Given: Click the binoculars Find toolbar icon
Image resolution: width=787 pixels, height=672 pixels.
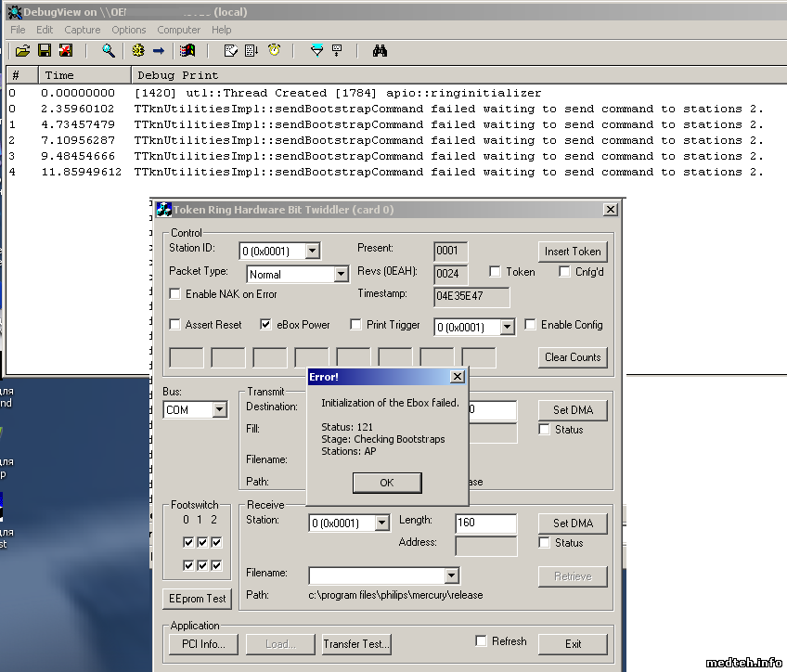Looking at the screenshot, I should (380, 50).
